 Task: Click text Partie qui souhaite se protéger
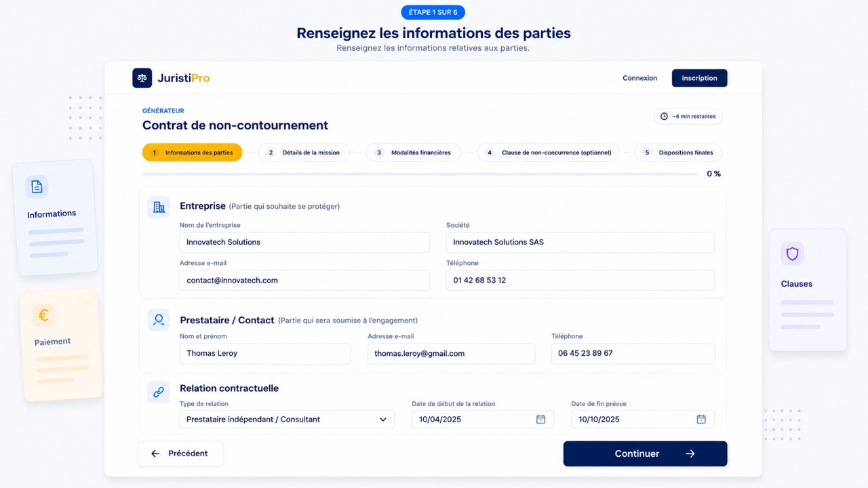(284, 206)
